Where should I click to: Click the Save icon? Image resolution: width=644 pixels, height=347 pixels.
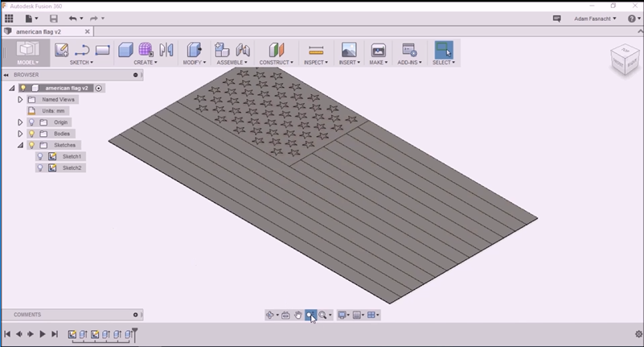tap(54, 19)
